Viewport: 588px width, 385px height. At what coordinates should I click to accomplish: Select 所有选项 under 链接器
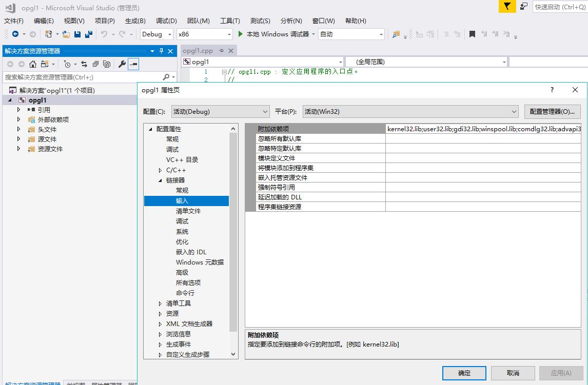pos(188,283)
